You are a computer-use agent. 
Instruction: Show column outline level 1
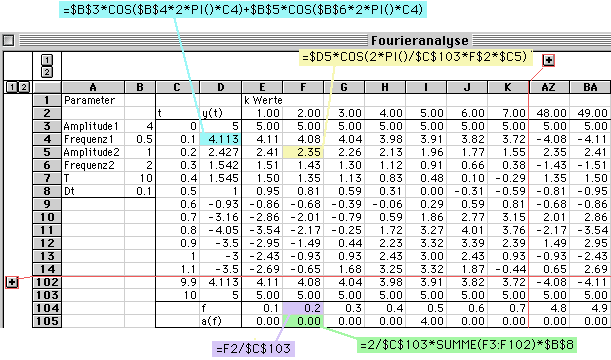tap(47, 60)
